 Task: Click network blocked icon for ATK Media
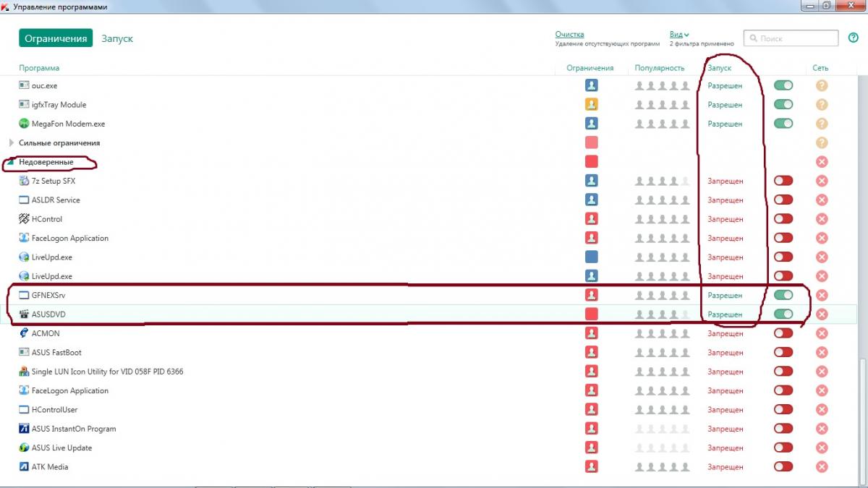click(x=821, y=467)
